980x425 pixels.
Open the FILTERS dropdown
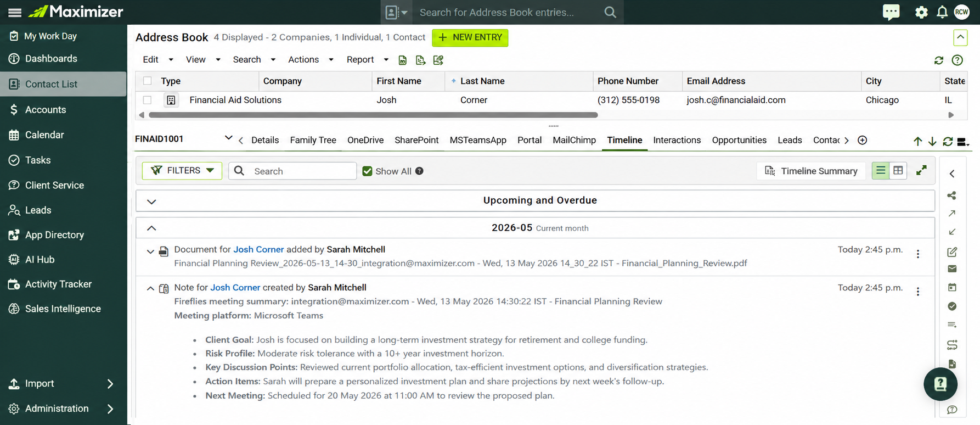[182, 171]
